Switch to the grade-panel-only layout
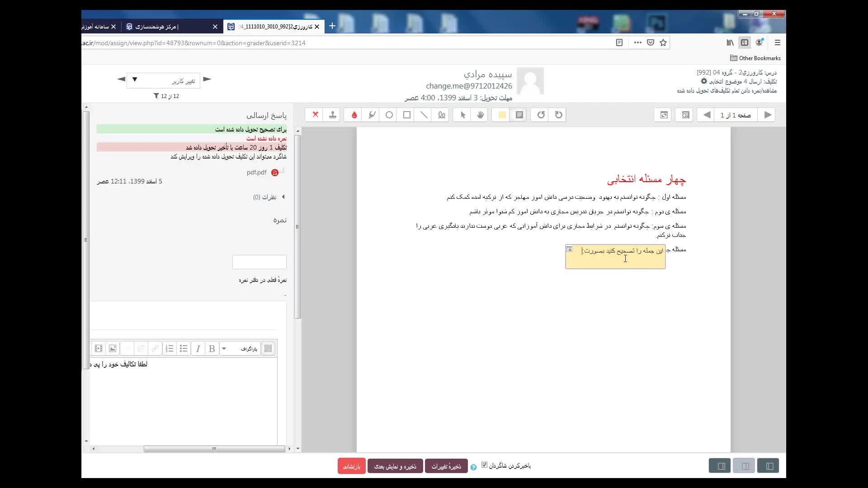The height and width of the screenshot is (488, 868). coord(769,466)
